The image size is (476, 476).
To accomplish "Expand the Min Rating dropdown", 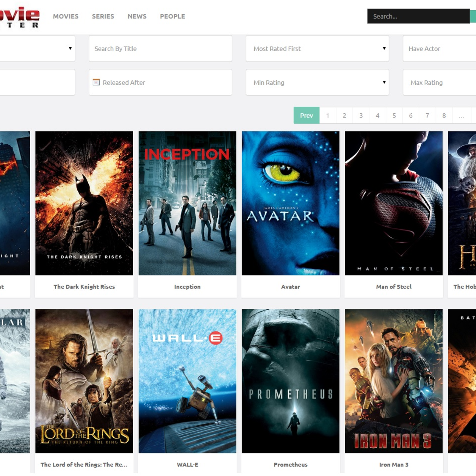I will point(317,82).
